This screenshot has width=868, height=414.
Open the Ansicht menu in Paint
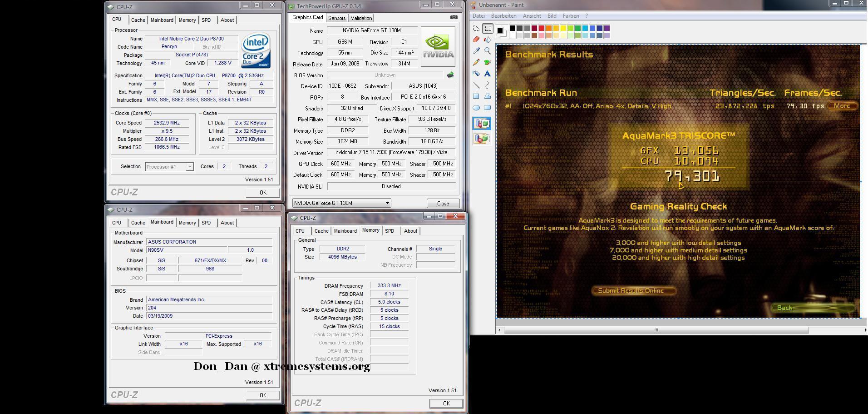532,16
